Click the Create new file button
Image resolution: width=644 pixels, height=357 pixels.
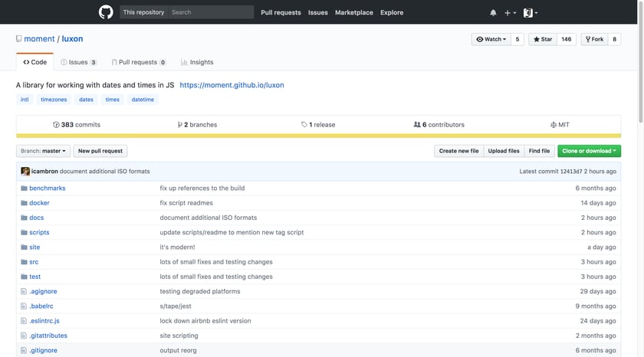[x=458, y=151]
